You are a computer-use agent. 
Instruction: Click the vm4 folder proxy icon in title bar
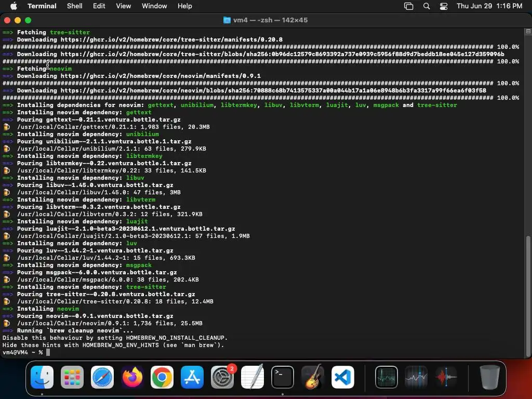pos(227,20)
